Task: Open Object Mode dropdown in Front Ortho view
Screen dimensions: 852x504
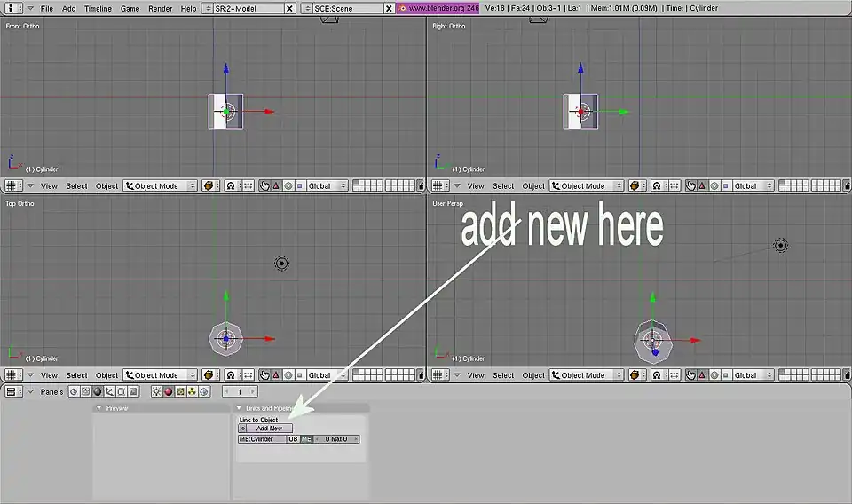Action: pyautogui.click(x=161, y=186)
